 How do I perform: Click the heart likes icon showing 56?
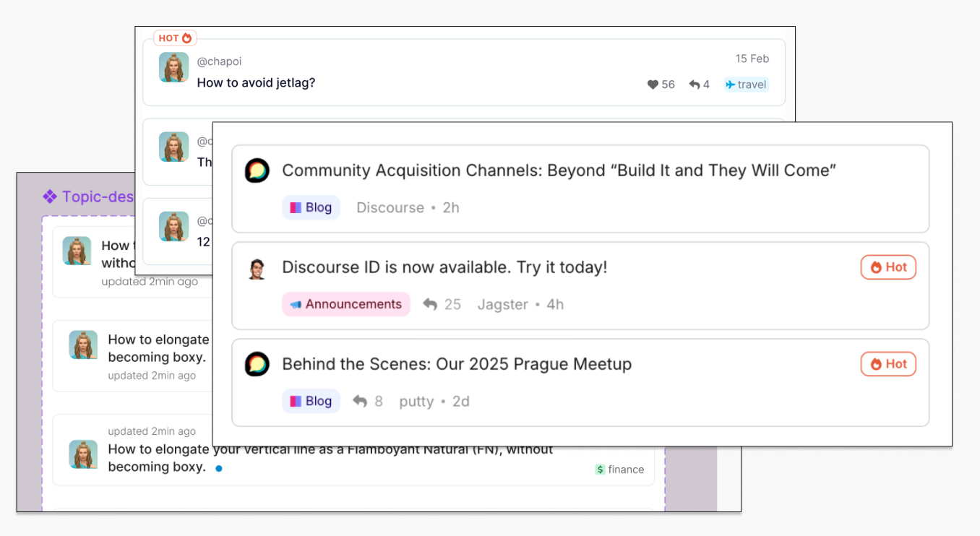coord(653,85)
